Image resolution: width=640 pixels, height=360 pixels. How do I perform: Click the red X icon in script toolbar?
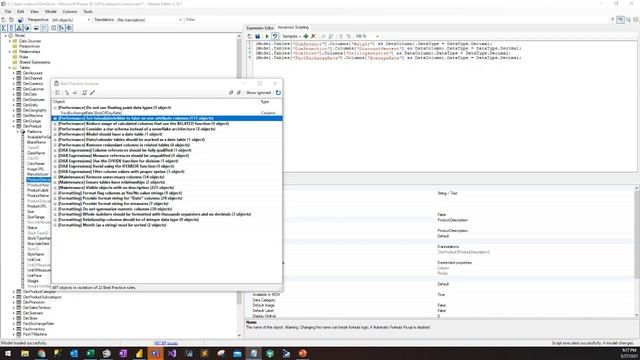click(313, 36)
